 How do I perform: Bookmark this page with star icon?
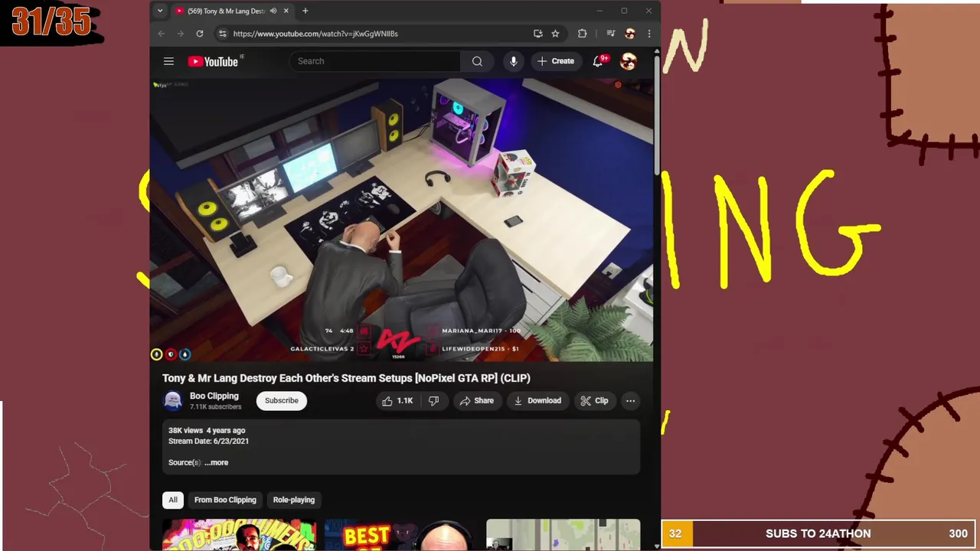(x=555, y=34)
